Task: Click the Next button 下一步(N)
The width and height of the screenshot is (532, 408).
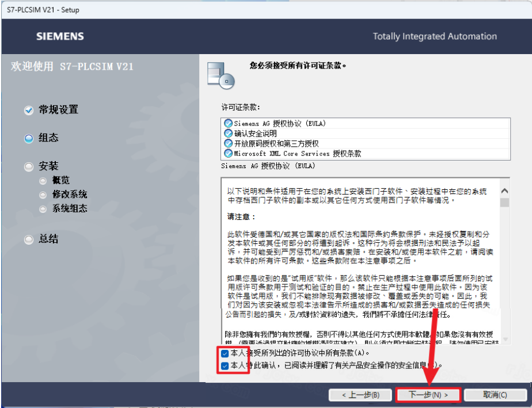Action: click(428, 395)
